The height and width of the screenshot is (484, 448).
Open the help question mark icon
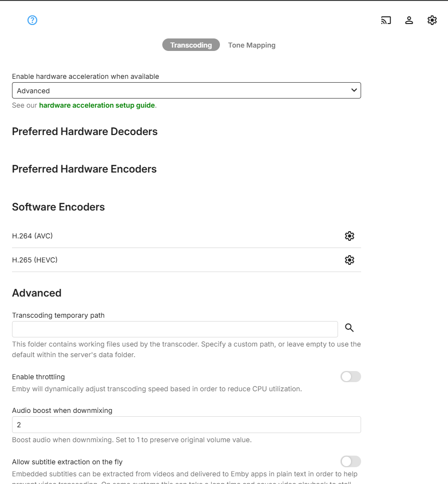(32, 20)
